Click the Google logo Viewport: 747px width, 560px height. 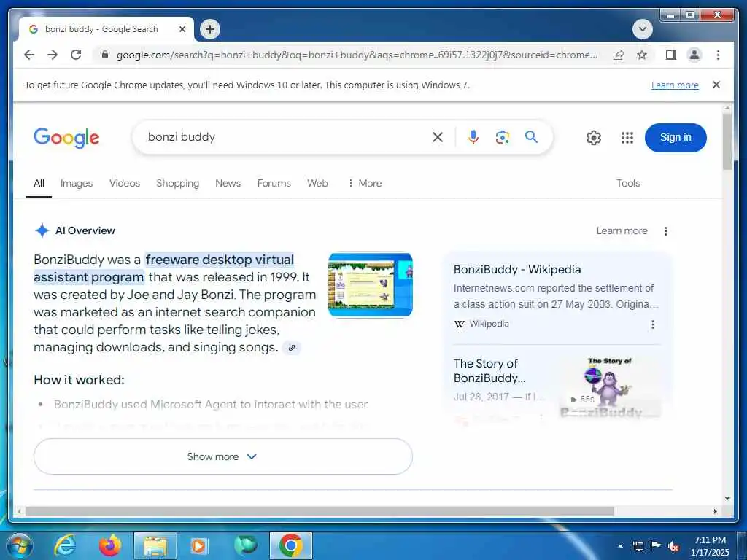coord(66,138)
